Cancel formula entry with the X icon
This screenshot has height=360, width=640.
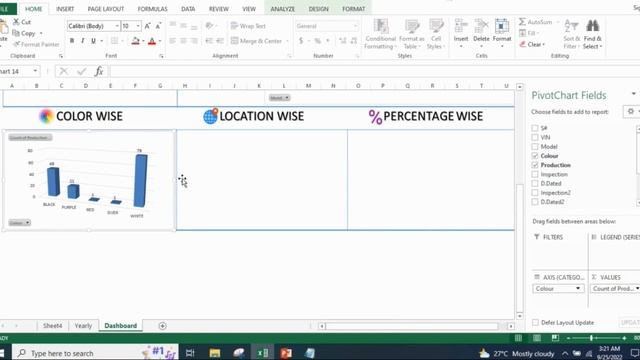tap(63, 71)
